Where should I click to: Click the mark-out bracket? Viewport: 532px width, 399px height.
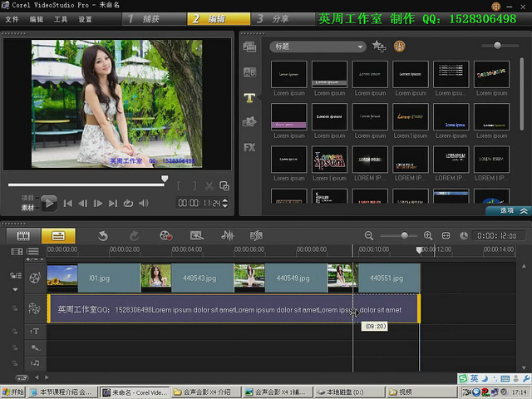pyautogui.click(x=195, y=185)
